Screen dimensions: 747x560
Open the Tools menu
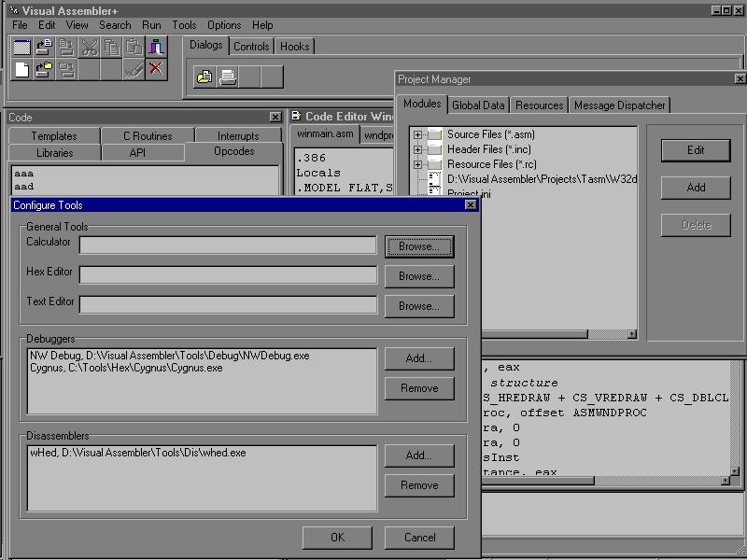[184, 25]
